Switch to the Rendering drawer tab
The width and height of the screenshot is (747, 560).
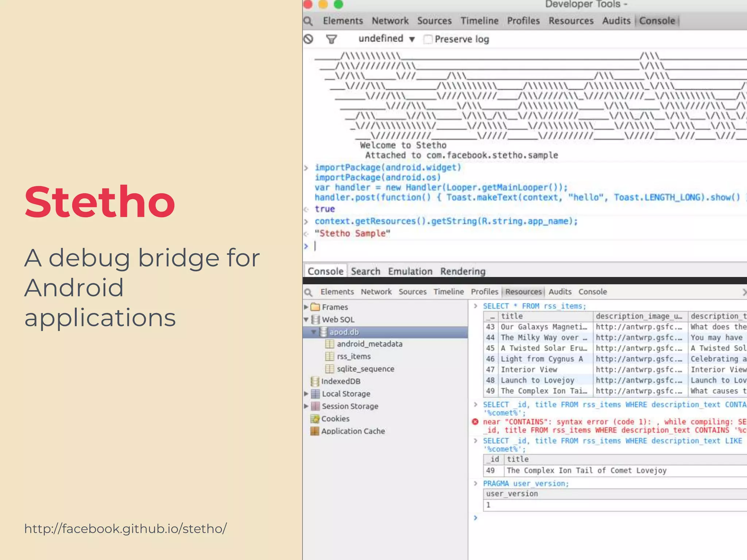462,271
